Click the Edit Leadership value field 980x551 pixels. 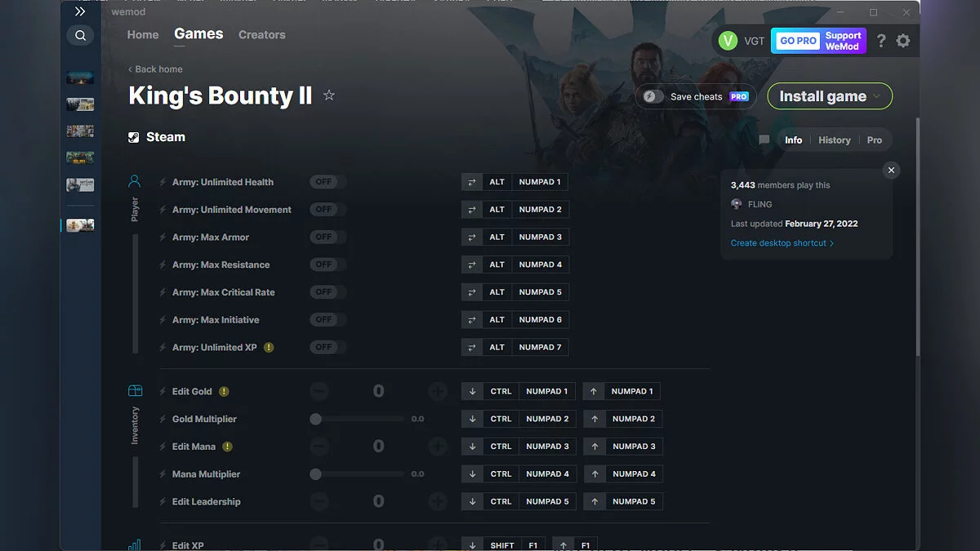(x=379, y=501)
